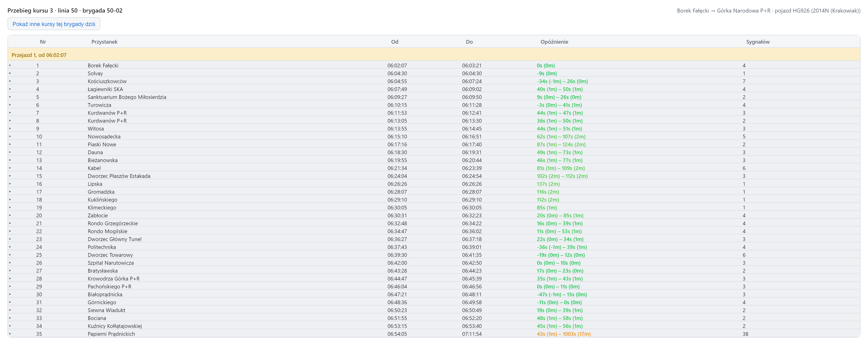Select the 'Sygnałów' column header

(x=758, y=42)
